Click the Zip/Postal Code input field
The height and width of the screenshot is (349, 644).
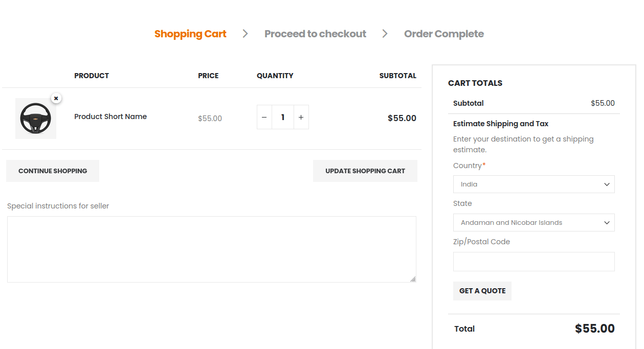tap(534, 262)
